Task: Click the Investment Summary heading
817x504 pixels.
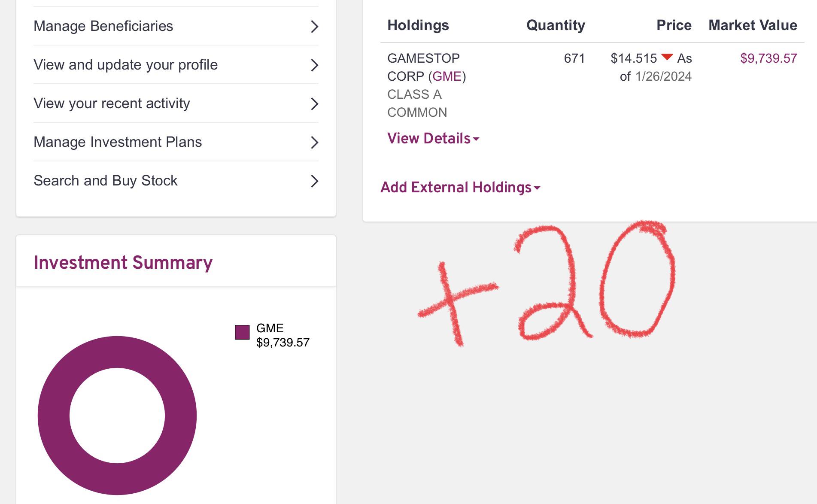Action: 123,262
